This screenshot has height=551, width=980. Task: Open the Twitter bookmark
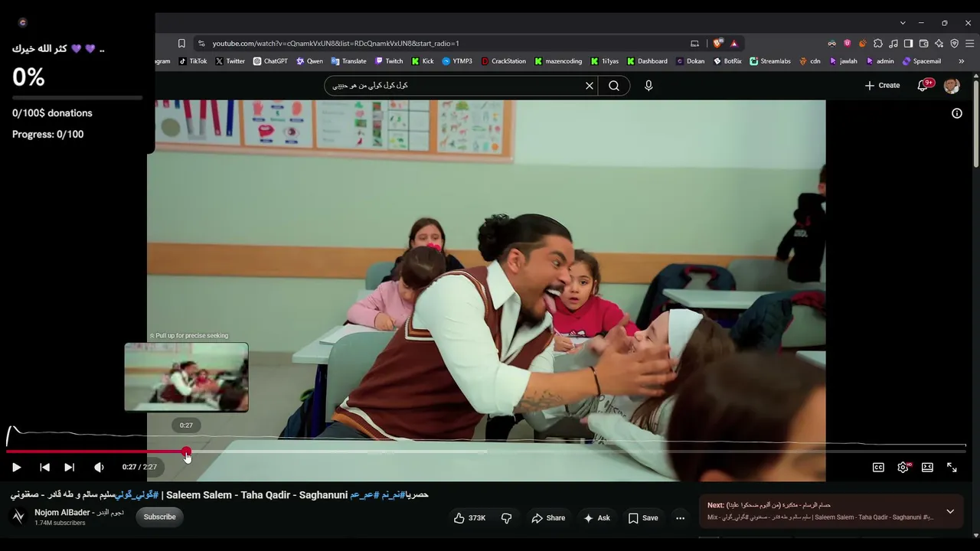(230, 61)
